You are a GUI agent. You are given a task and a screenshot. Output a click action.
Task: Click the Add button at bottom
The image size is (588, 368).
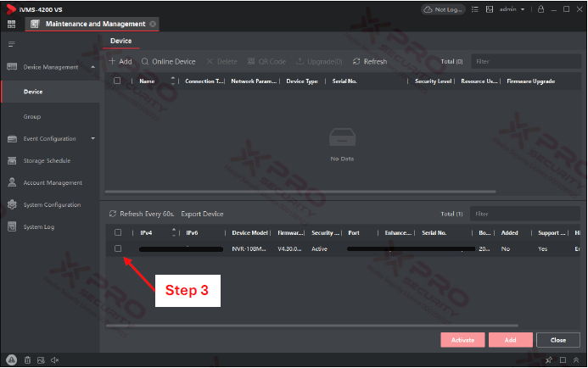coord(511,340)
